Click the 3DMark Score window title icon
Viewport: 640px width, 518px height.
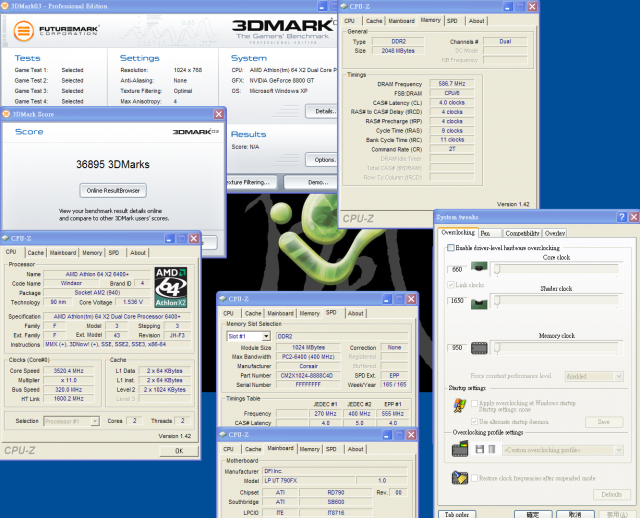(6, 114)
